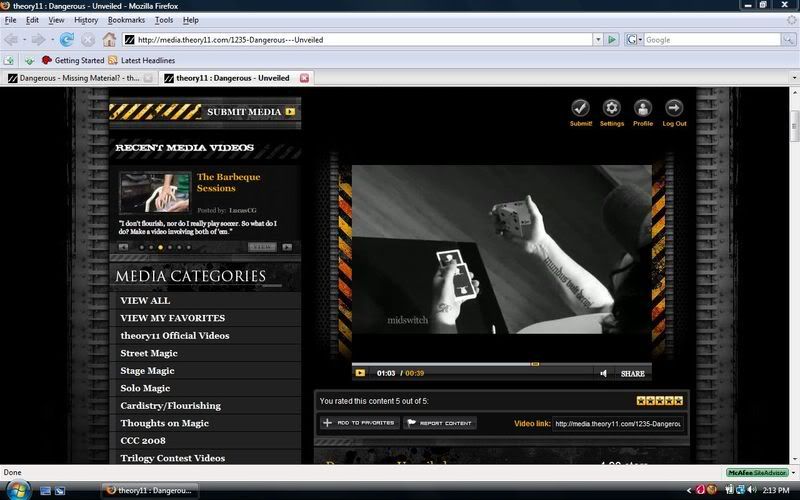Click the video progress bar handle
800x500 pixels.
tap(535, 364)
